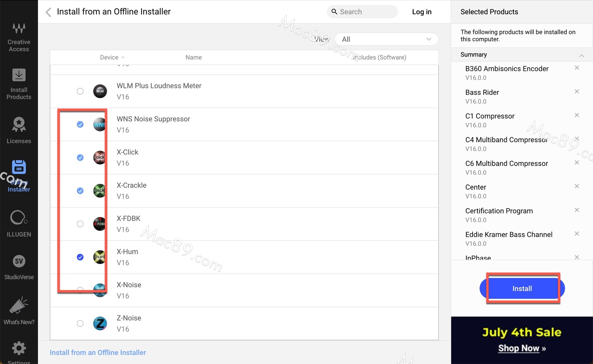Open the View filter dropdown

coord(386,39)
